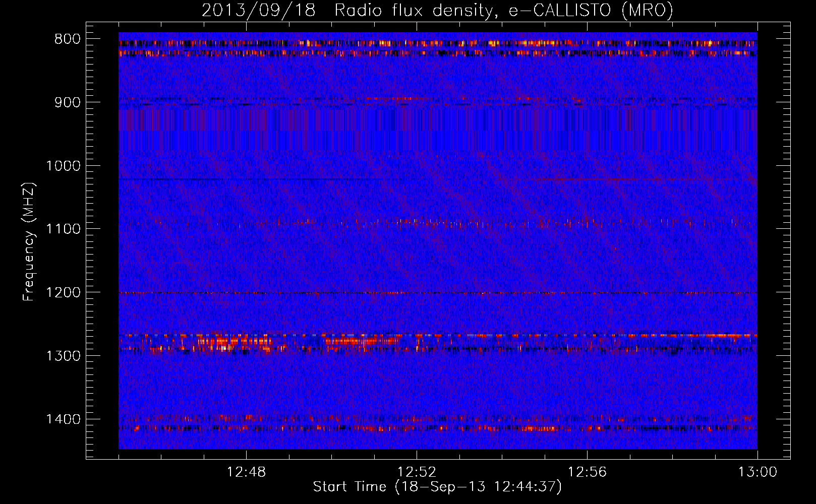Click the 12:52 time tick label
Viewport: 816px width, 504px height.
(417, 472)
